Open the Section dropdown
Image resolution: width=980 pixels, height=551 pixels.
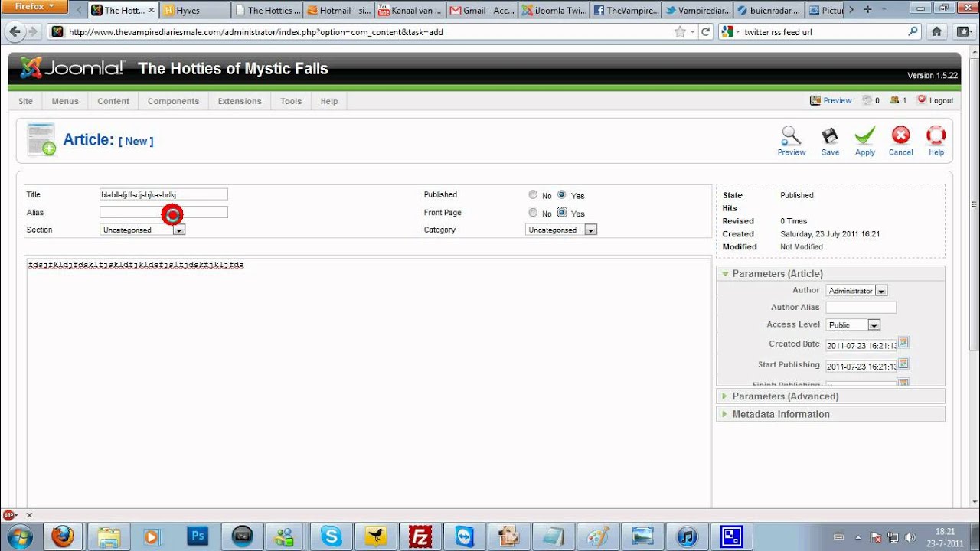tap(142, 230)
